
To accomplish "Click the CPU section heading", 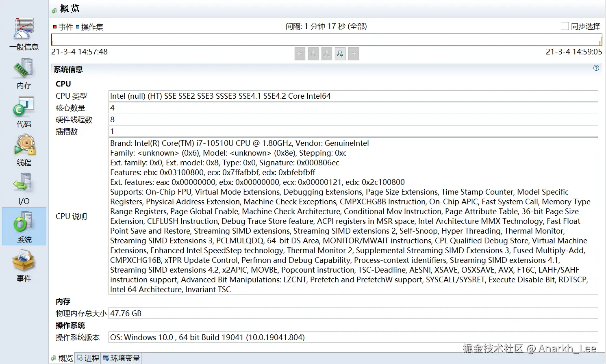I will 63,84.
